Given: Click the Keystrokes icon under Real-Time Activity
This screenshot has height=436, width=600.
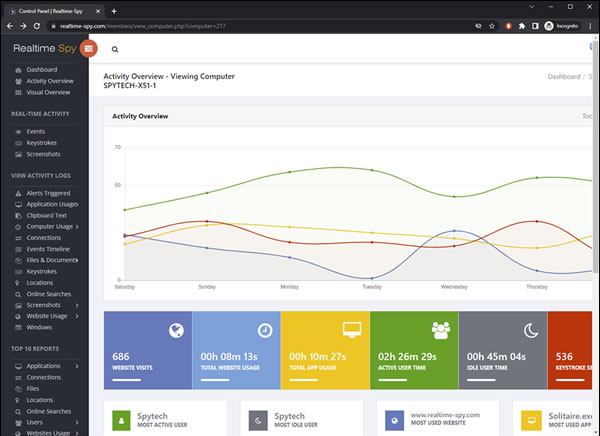Looking at the screenshot, I should click(17, 142).
